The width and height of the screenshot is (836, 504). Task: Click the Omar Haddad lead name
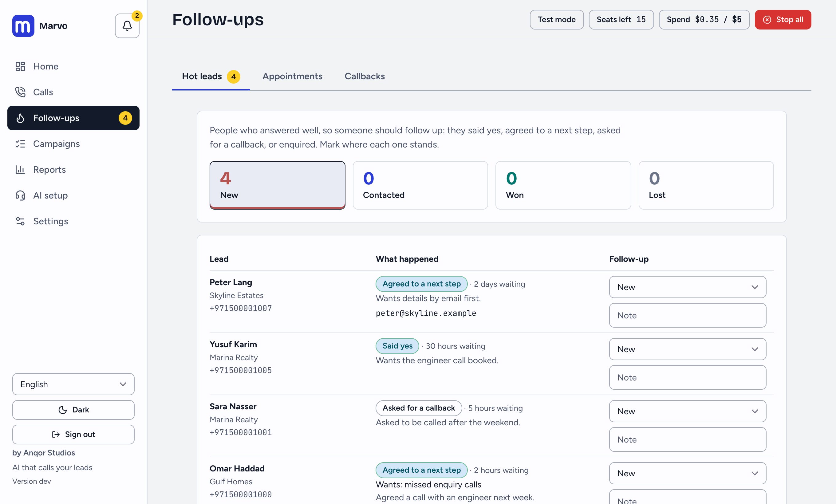click(x=237, y=468)
